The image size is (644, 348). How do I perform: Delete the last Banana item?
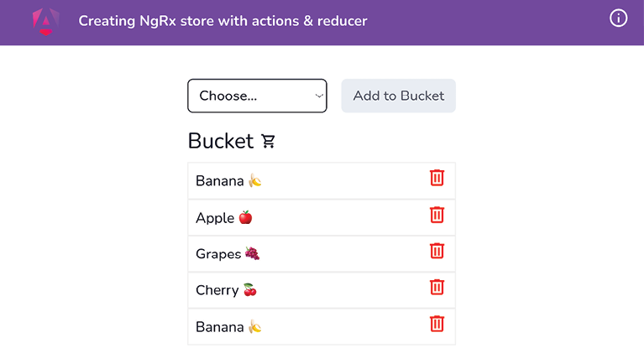[437, 324]
